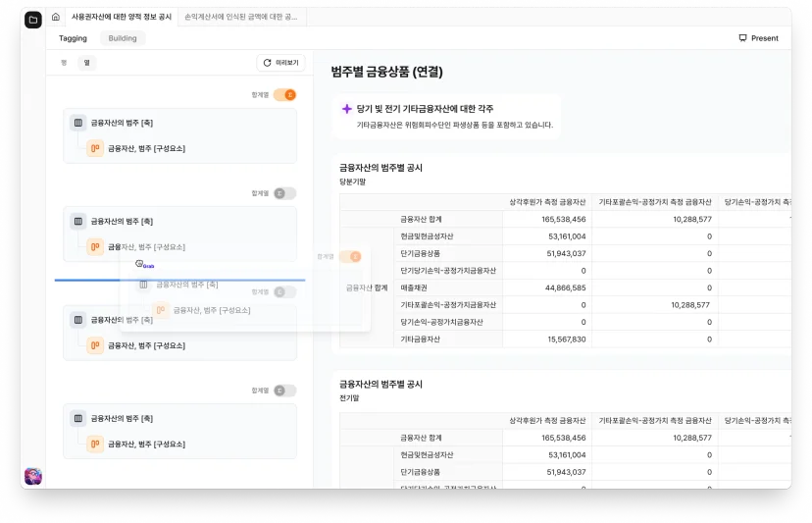The width and height of the screenshot is (812, 523).
Task: Click the note title 당기 및 전기 기타금융자산에 대한 각주
Action: (x=425, y=109)
